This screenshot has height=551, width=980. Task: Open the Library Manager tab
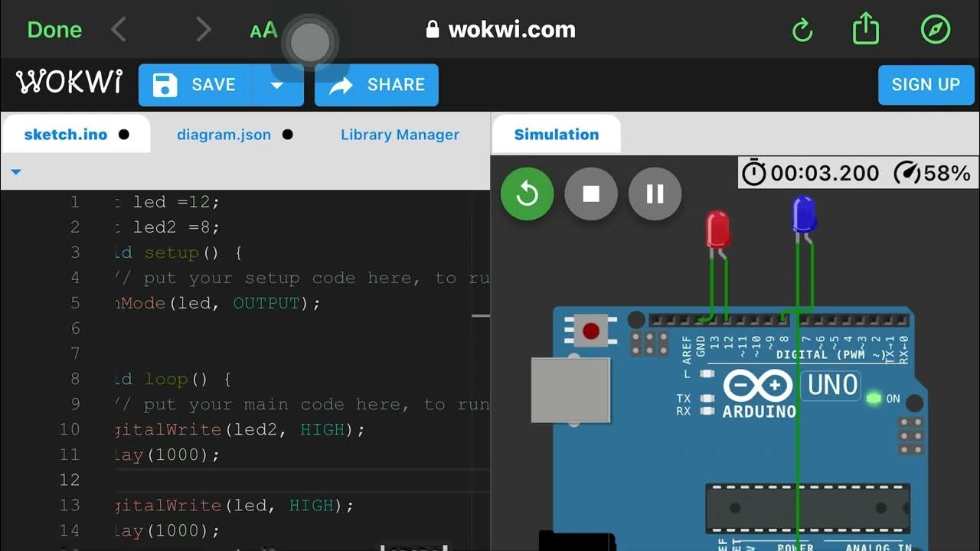400,135
